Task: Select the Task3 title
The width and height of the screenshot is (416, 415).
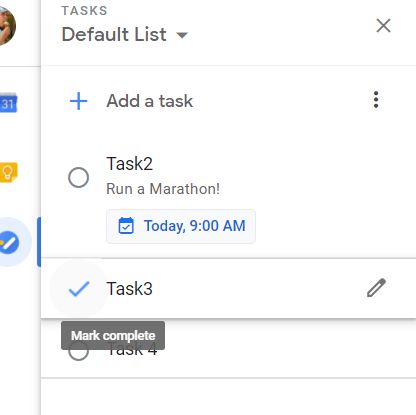Action: pyautogui.click(x=130, y=289)
